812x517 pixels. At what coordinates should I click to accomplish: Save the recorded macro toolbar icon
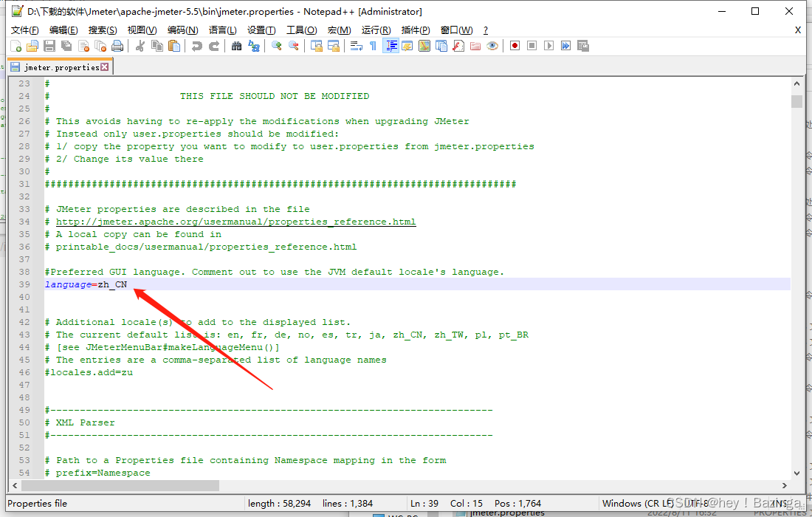coord(583,46)
